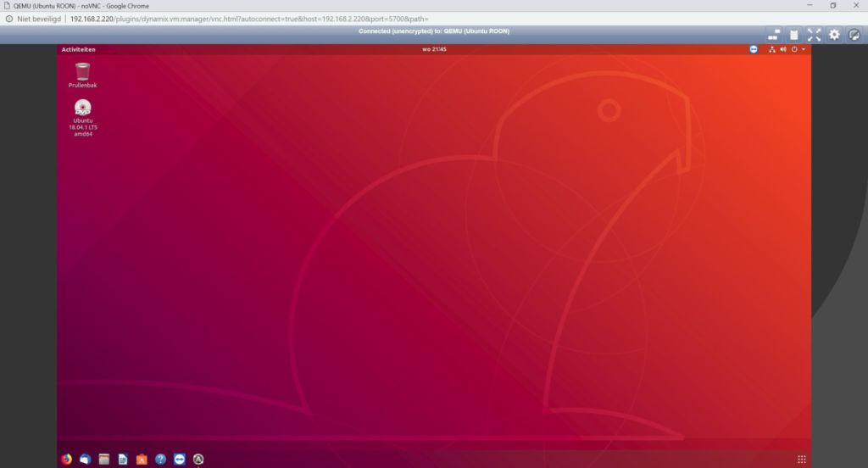Screen dimensions: 868x468
Task: Select the Ubuntu 18.04.1 LTS DVD icon
Action: click(x=83, y=117)
